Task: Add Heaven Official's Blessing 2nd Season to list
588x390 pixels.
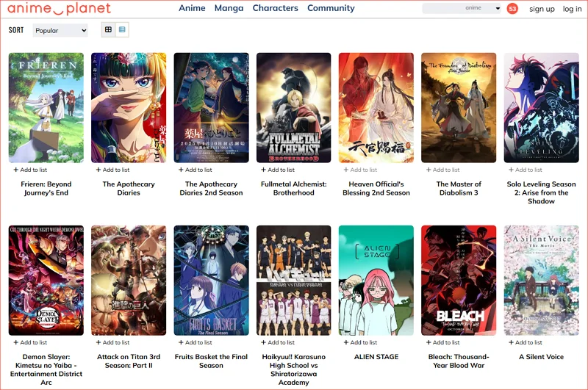Action: click(360, 170)
